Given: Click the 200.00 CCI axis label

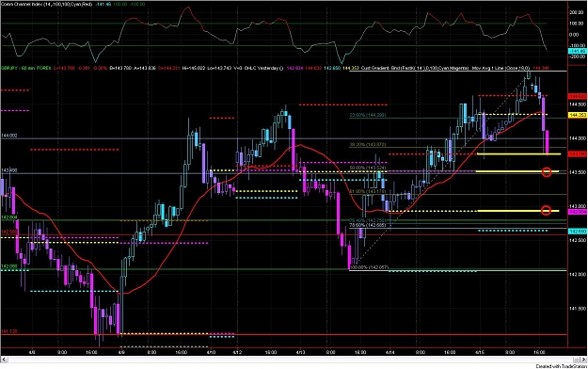Looking at the screenshot, I should pos(578,12).
